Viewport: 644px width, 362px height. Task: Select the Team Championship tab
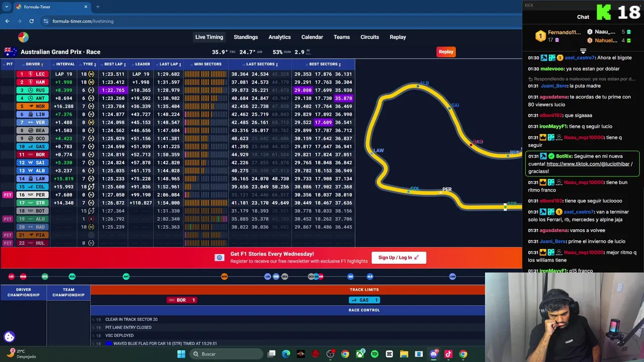pyautogui.click(x=68, y=293)
